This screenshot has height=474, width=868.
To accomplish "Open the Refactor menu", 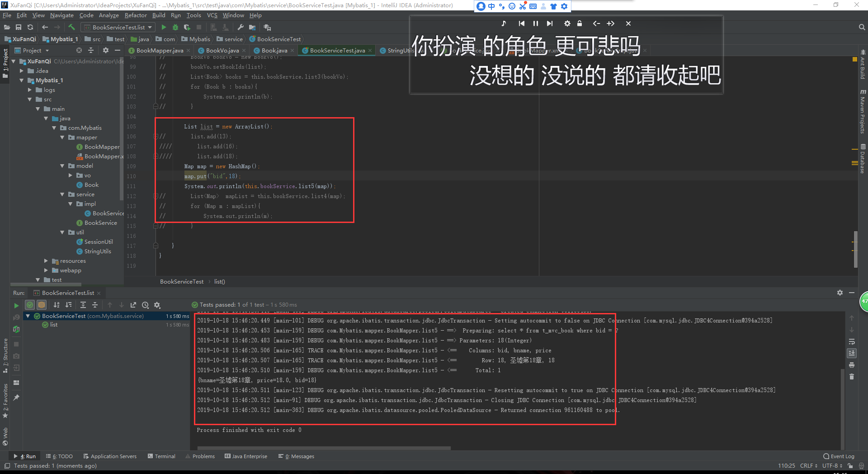I will (136, 15).
